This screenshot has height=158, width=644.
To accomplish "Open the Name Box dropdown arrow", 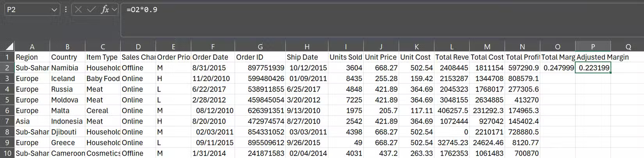I will [54, 10].
